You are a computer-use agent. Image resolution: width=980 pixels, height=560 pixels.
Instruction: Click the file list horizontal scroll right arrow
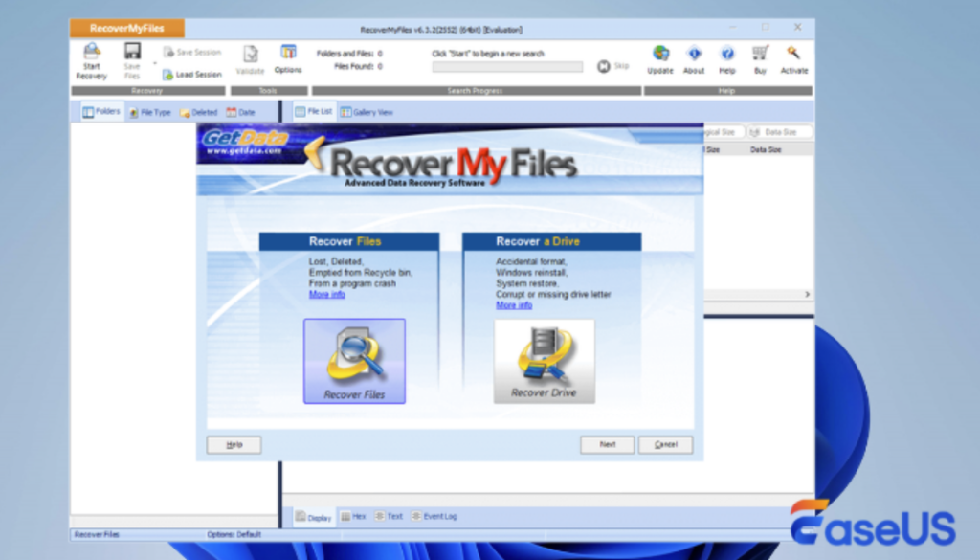(x=807, y=294)
